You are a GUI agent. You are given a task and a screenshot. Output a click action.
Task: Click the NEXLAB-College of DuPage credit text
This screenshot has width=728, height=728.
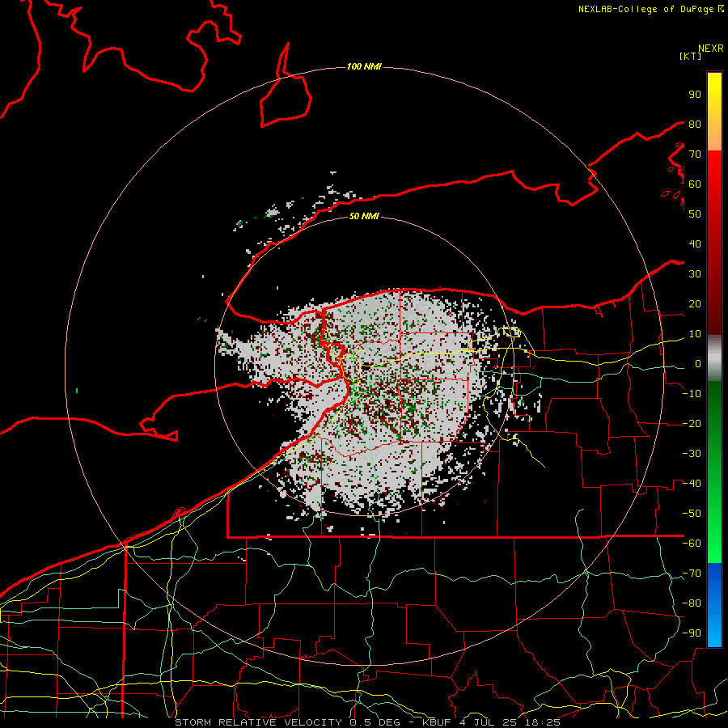click(651, 9)
